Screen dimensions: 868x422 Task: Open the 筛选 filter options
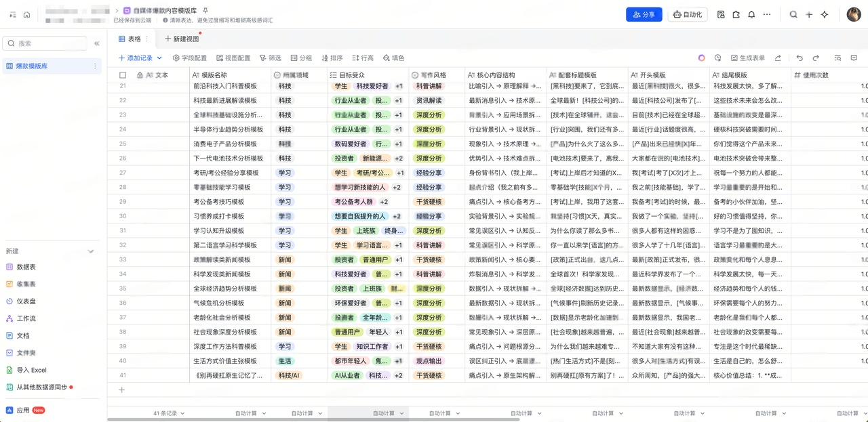pos(271,58)
